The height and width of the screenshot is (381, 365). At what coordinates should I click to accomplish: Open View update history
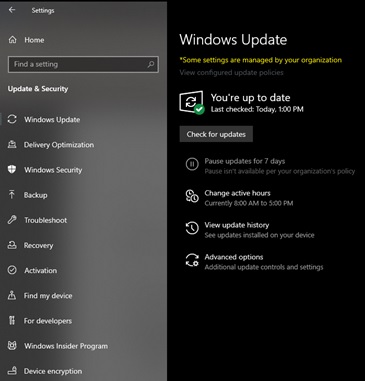click(x=237, y=225)
